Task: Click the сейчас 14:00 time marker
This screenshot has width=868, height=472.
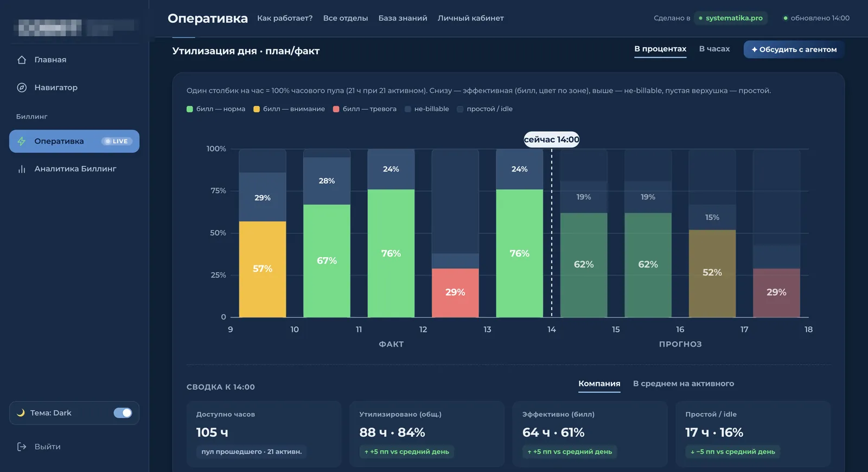Action: click(x=551, y=139)
